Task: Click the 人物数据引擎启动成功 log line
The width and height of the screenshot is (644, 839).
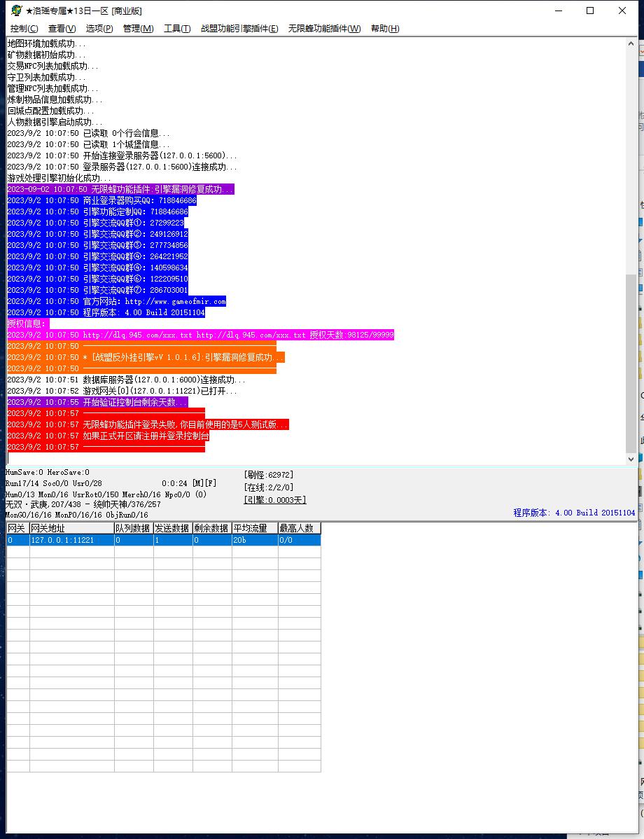Action: (55, 122)
